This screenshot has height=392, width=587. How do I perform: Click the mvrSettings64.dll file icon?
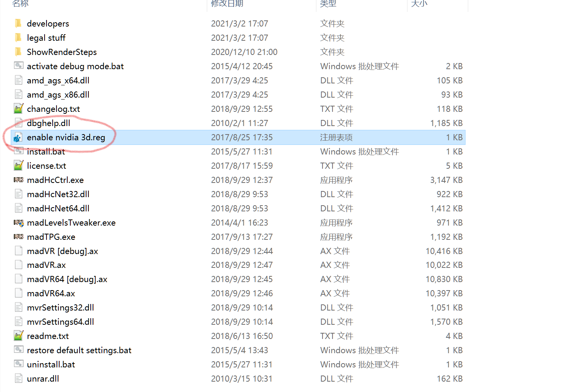click(18, 322)
